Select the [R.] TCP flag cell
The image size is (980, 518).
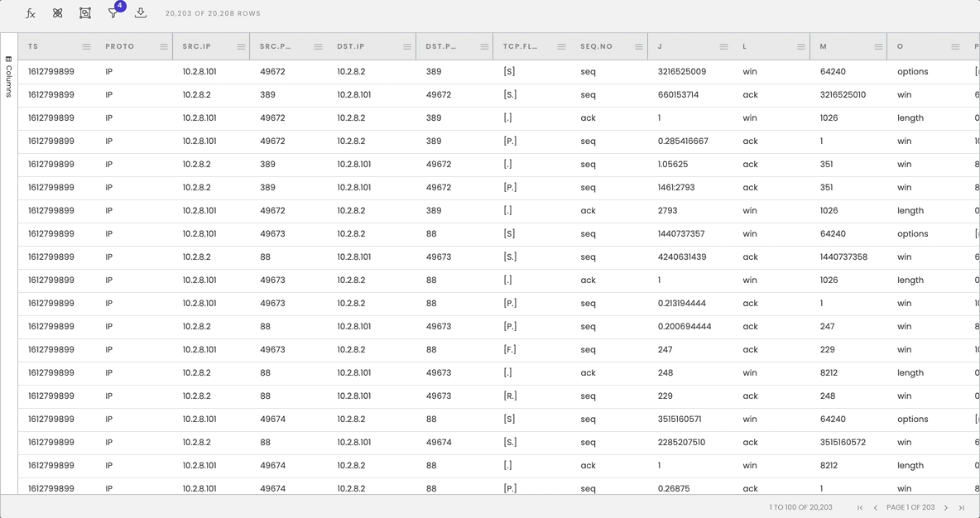click(x=510, y=396)
